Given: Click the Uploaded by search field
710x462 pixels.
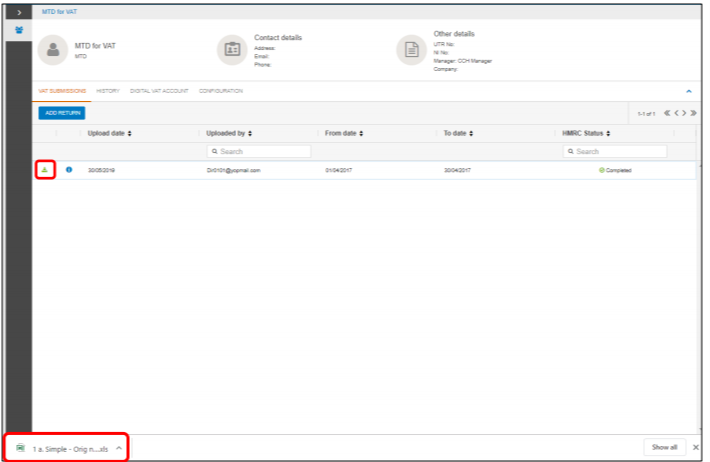Looking at the screenshot, I should (x=259, y=151).
